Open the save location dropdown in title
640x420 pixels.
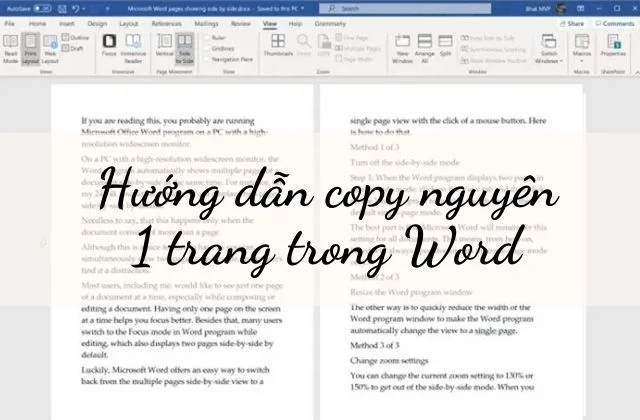[x=302, y=8]
